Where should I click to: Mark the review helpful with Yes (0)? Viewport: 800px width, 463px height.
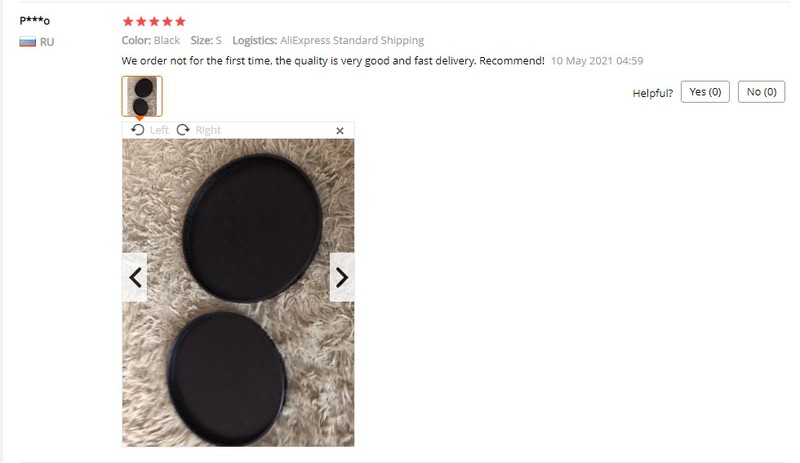point(705,92)
